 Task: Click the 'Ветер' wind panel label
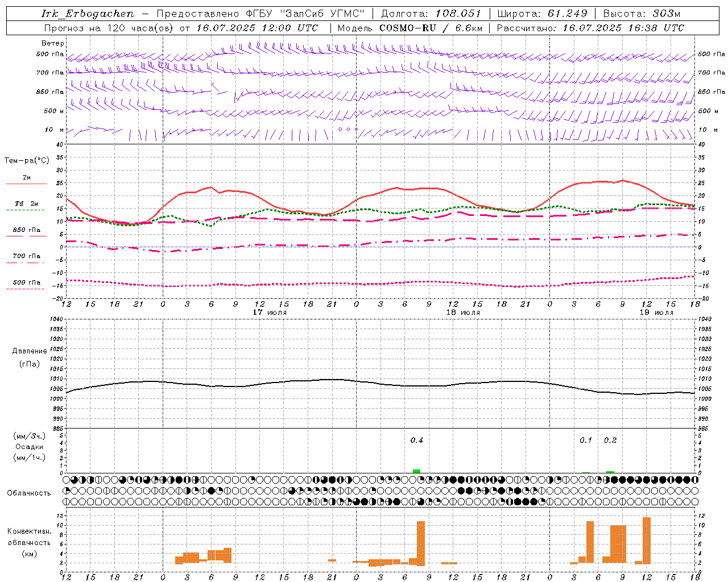(x=53, y=43)
